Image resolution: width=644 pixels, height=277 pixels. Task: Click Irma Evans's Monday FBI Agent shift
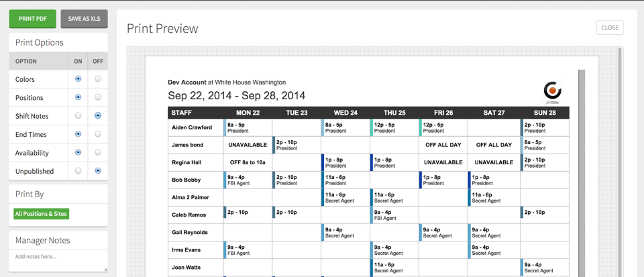click(x=248, y=250)
